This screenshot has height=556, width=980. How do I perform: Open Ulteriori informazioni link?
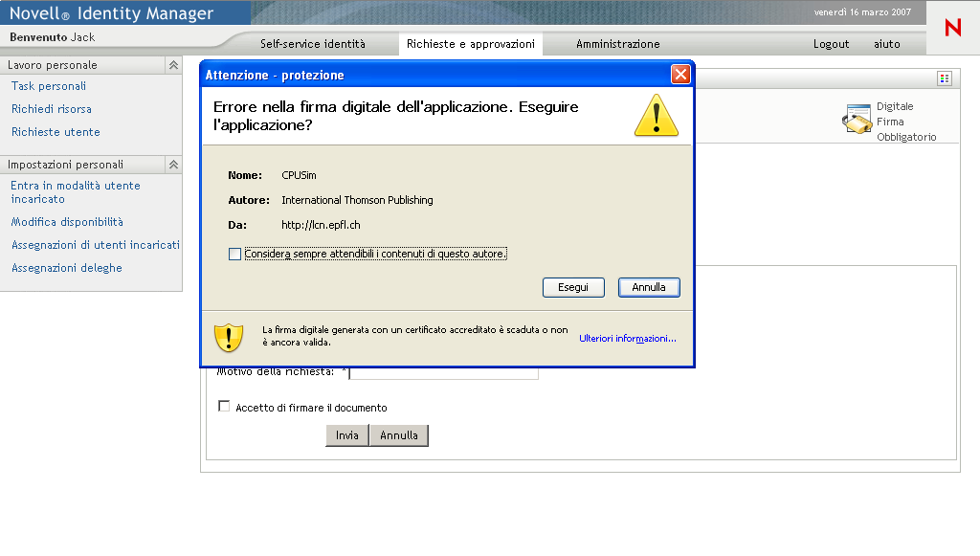pos(628,338)
